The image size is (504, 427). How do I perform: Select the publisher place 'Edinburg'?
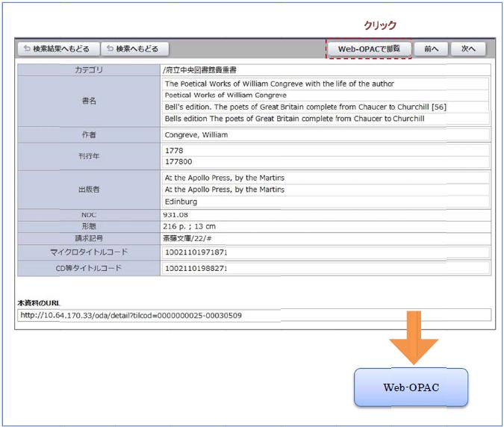coord(181,202)
